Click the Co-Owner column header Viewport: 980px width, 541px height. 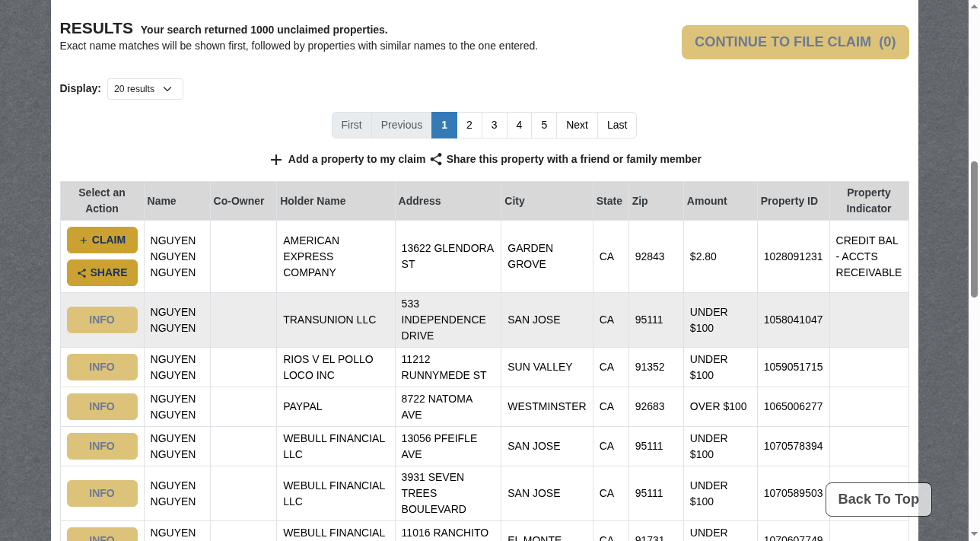(x=243, y=201)
